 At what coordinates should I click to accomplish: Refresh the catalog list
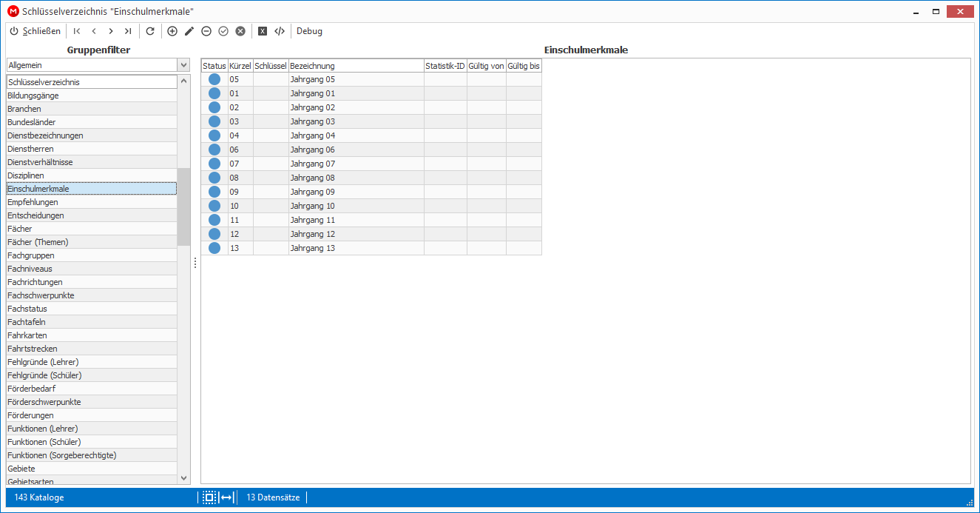pyautogui.click(x=150, y=31)
